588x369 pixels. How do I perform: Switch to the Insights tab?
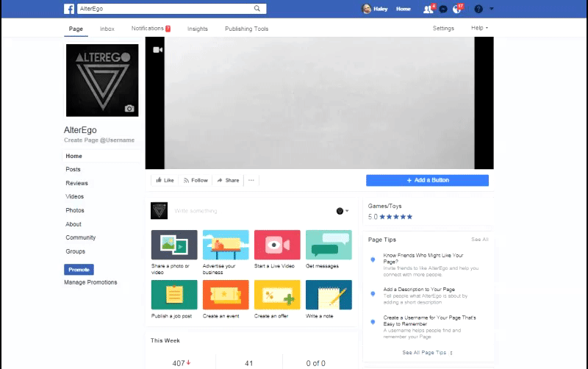198,29
